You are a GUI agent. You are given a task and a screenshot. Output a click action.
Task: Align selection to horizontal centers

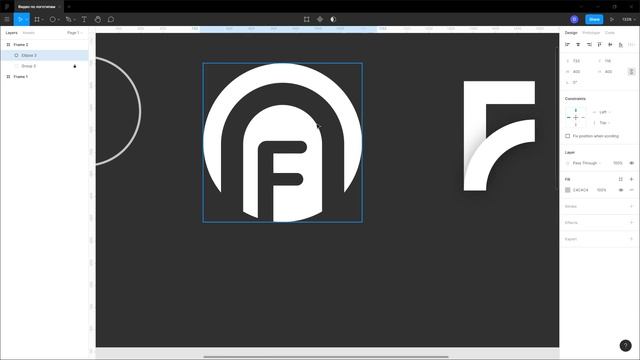click(x=578, y=44)
